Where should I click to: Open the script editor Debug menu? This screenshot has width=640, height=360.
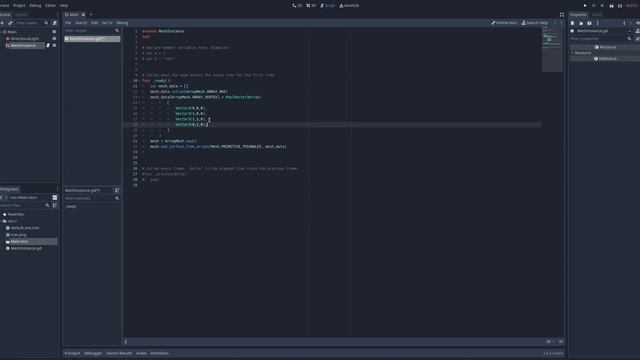[x=122, y=23]
